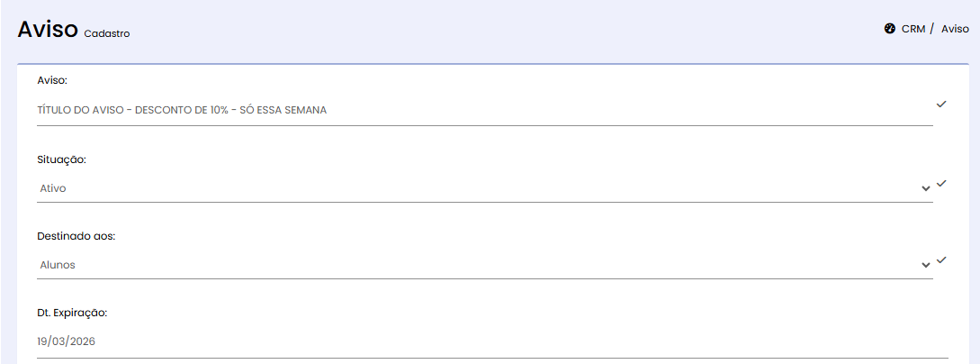Open the dropdown showing "Alunos"
980x364 pixels.
point(477,265)
